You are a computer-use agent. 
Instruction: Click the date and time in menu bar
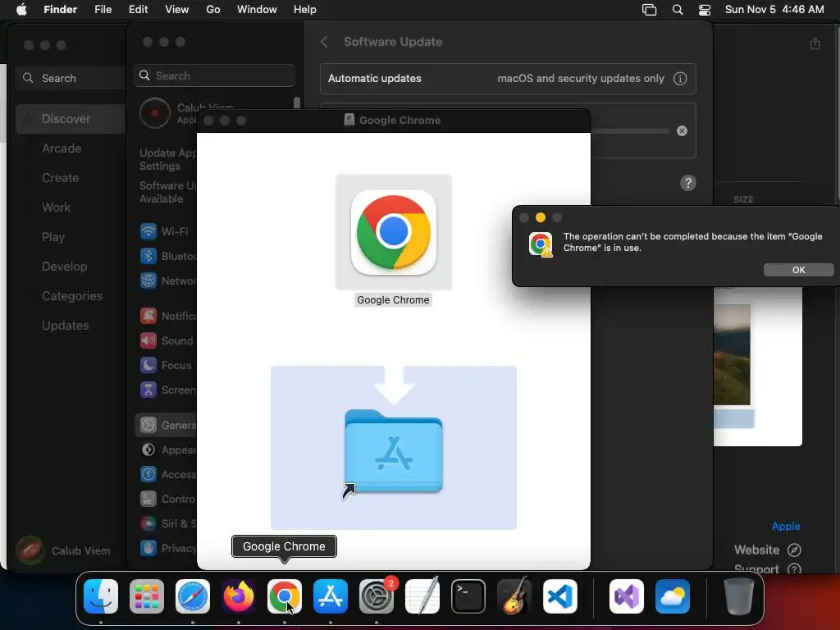pos(774,10)
